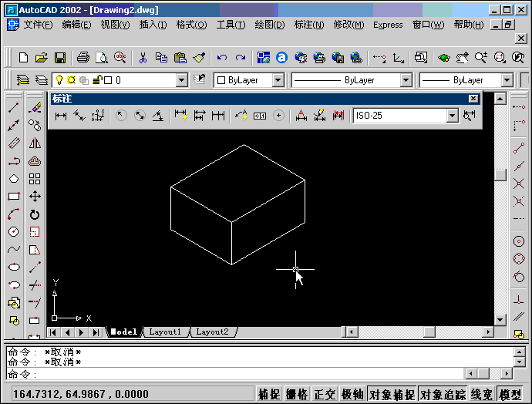Select the Diameter dimension tool
Screen dimensions: 532x404
(140, 116)
